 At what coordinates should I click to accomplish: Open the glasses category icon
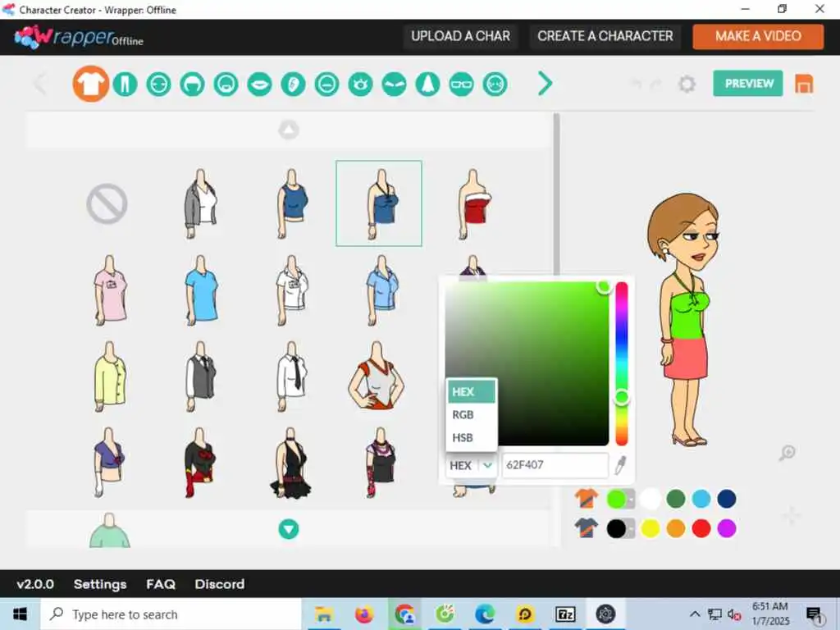tap(461, 84)
